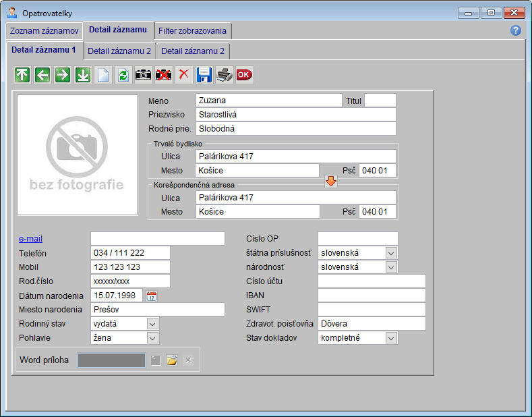This screenshot has height=417, width=532.
Task: Open the first Detail záznamu 2 subtab
Action: coord(119,51)
